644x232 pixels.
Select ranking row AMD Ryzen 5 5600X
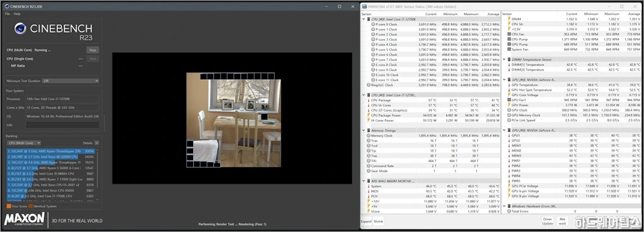tap(51, 168)
